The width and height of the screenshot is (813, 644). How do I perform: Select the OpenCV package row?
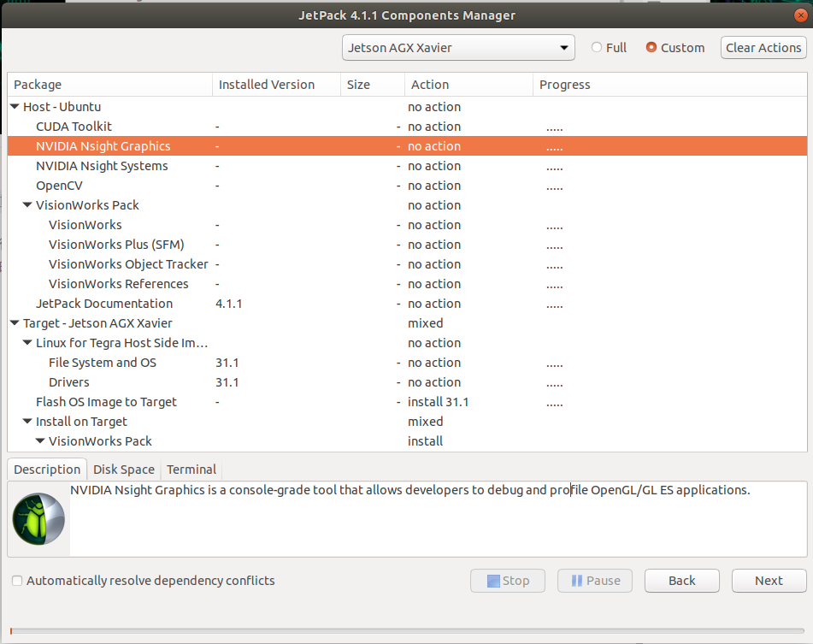pos(407,186)
